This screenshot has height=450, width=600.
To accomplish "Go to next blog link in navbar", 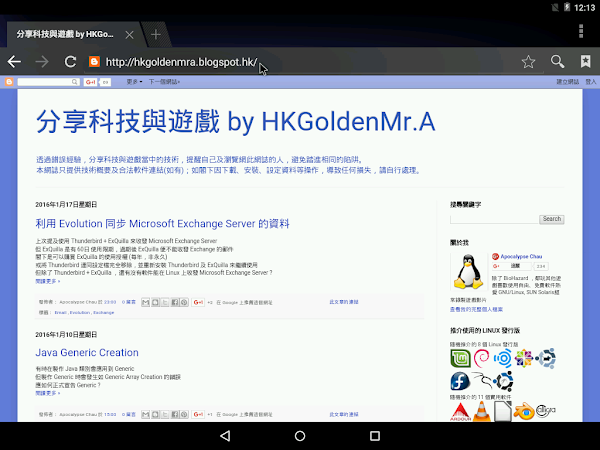I will pos(164,82).
